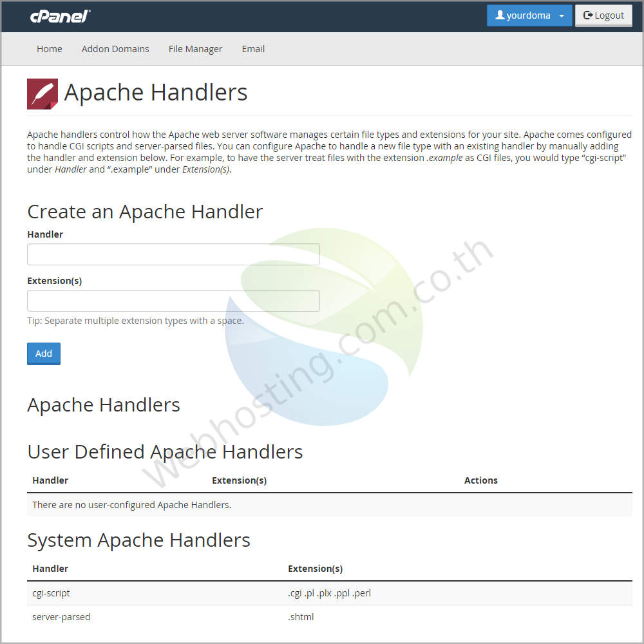Click the Apache Handlers feather icon
644x644 pixels.
tap(42, 93)
